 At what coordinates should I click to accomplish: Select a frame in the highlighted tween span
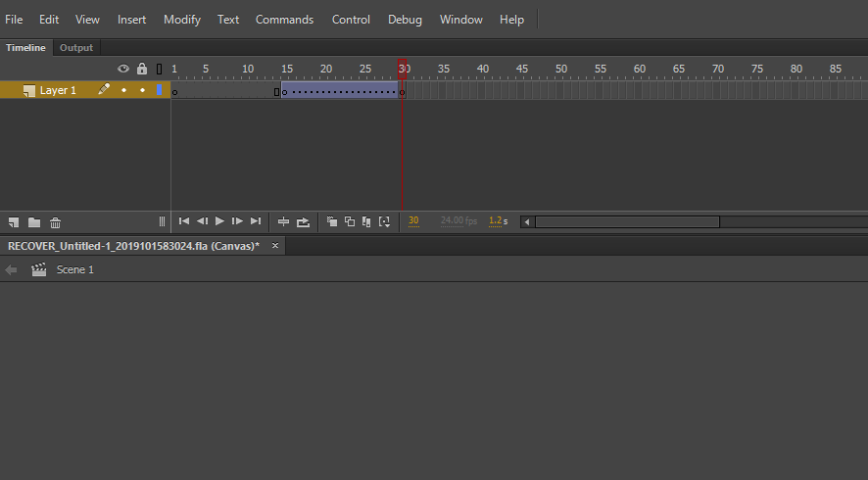[340, 90]
